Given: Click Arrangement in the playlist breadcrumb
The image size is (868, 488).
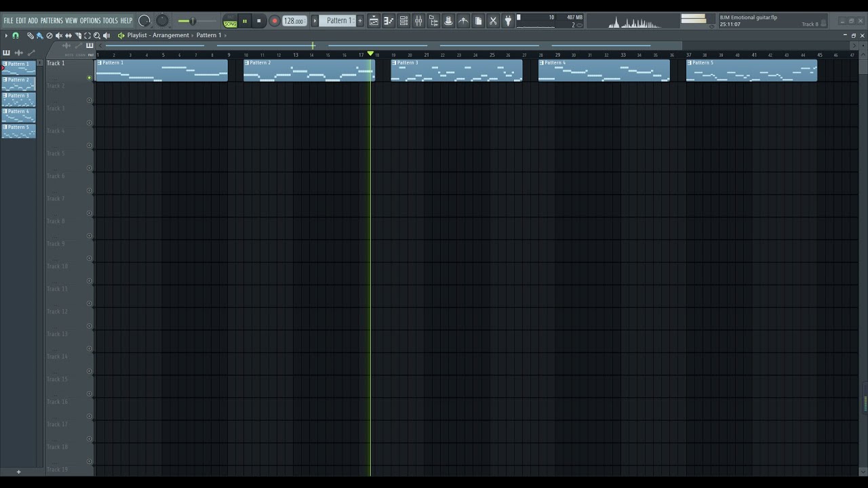Looking at the screenshot, I should click(171, 35).
